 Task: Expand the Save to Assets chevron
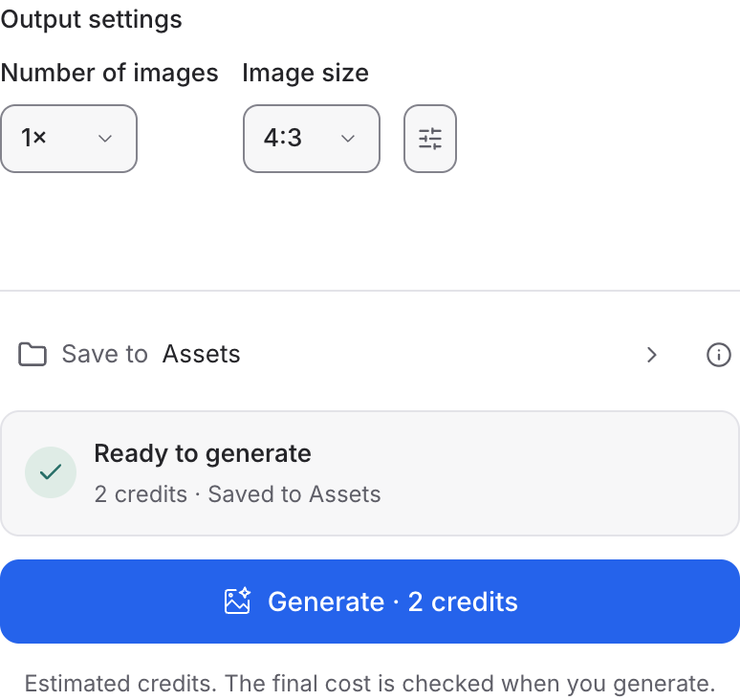(x=652, y=355)
